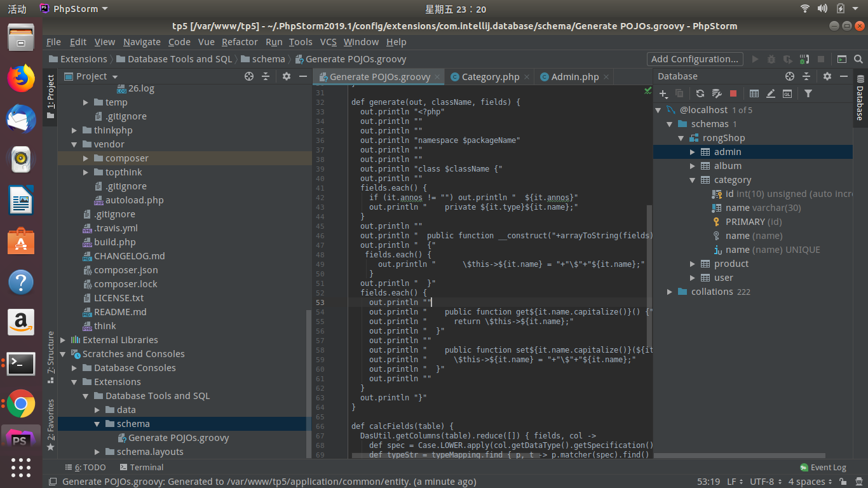868x488 pixels.
Task: Click Collapse All icon in Database header
Action: (x=806, y=76)
